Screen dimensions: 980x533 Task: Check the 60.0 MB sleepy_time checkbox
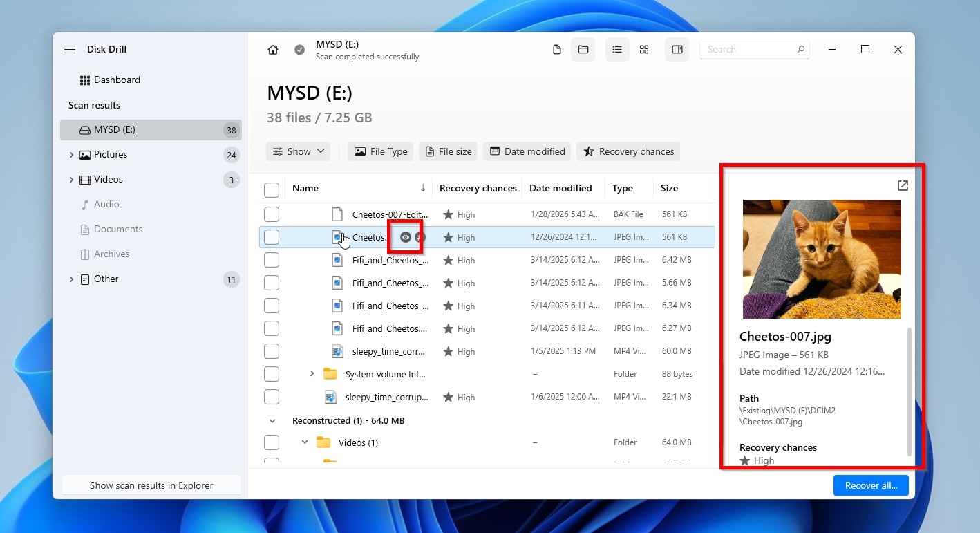pos(272,351)
